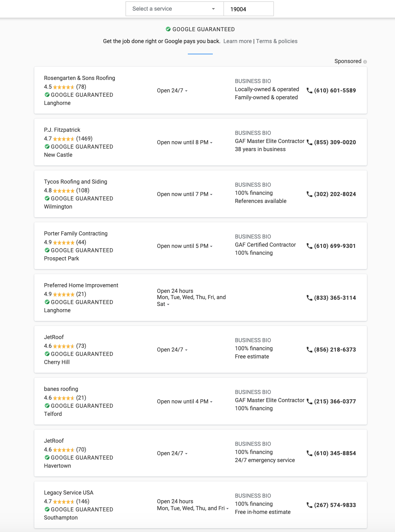Click Legacy Service USA's 4.7 star rating
The height and width of the screenshot is (532, 395).
64,501
